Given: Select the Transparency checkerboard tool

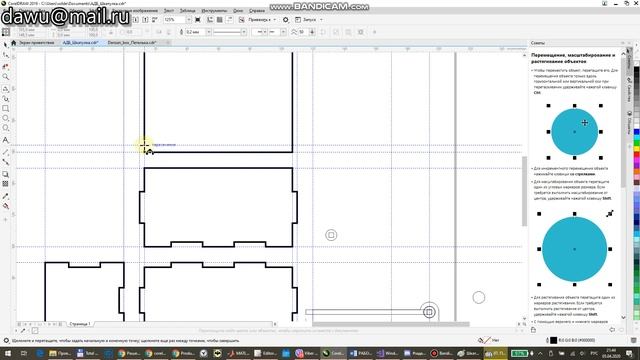Looking at the screenshot, I should pos(5,184).
